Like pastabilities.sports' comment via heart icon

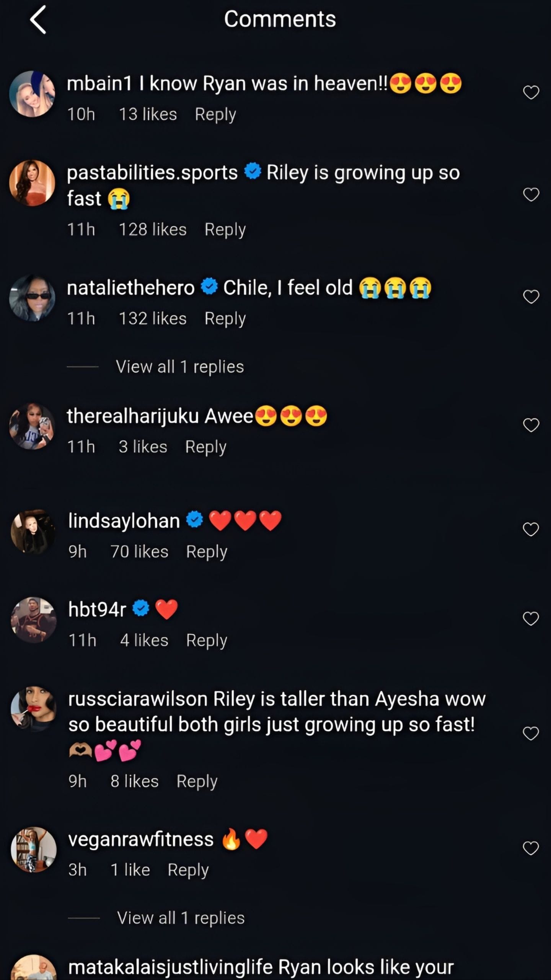531,194
